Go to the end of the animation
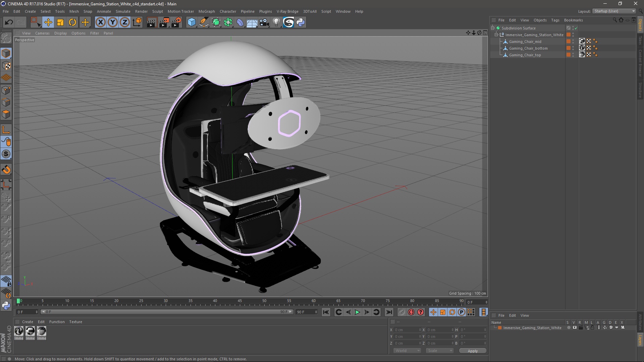The width and height of the screenshot is (644, 362). 389,312
